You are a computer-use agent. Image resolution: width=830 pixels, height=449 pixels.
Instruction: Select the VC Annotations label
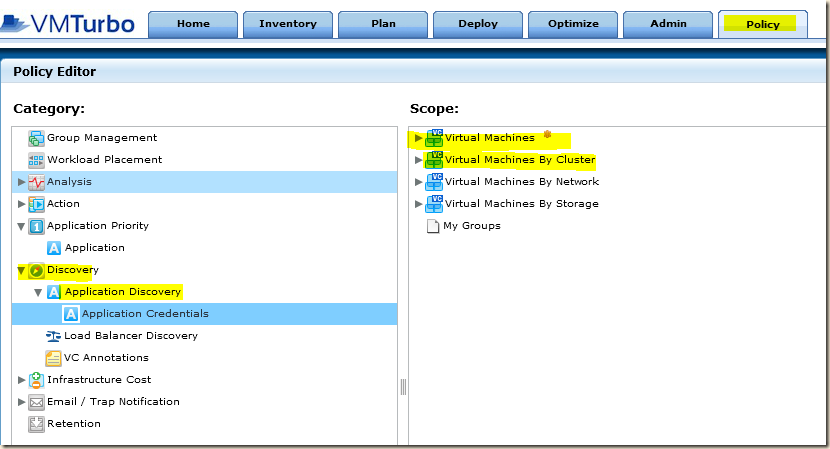point(106,358)
